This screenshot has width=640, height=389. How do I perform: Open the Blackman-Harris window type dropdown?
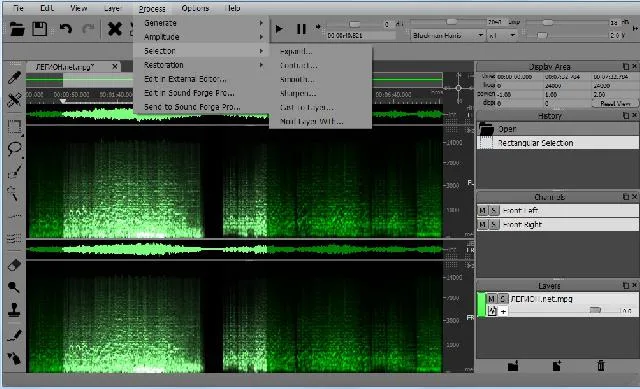pyautogui.click(x=448, y=36)
